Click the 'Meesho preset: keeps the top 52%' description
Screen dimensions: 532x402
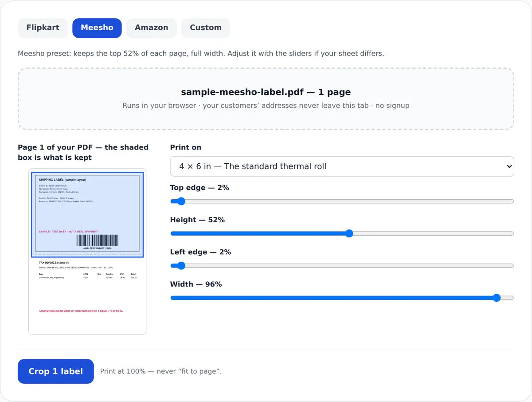[201, 54]
